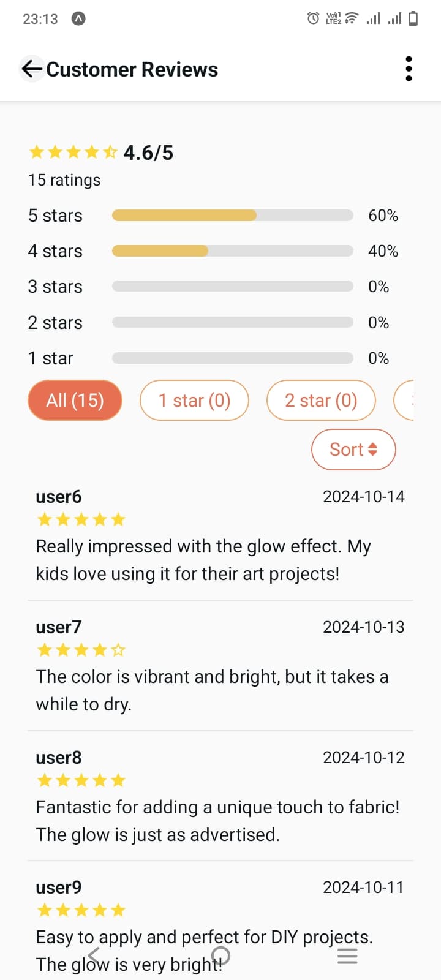Activate the '2 star (0)' filter chip
The width and height of the screenshot is (441, 980).
[x=321, y=400]
